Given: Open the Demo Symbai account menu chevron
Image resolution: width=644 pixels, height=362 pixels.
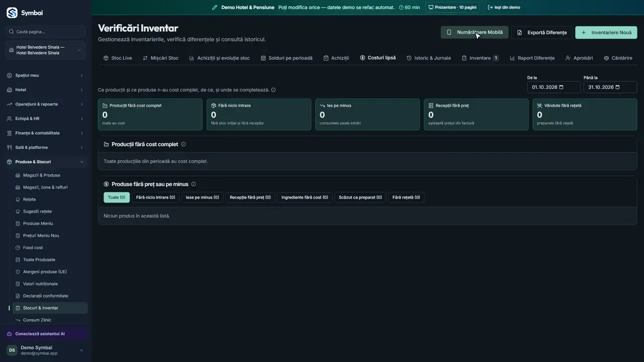Looking at the screenshot, I should tap(82, 350).
